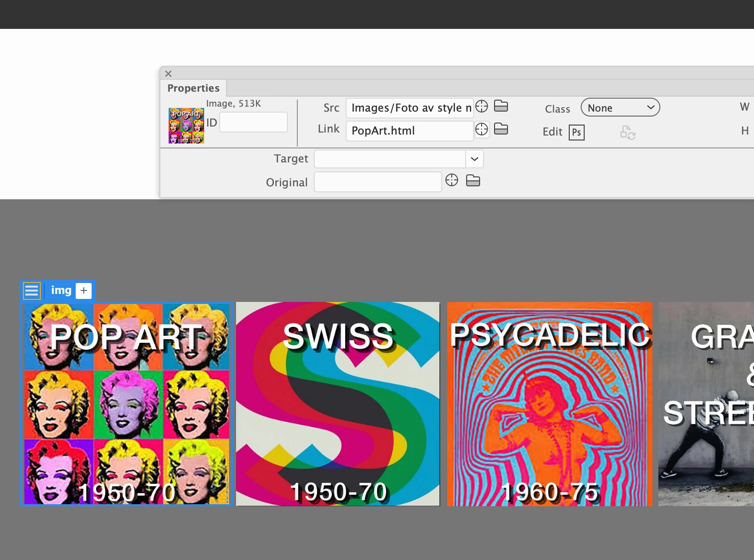Screen dimensions: 754x560
Task: Click the Pop Art image thumbnail in Properties
Action: coord(186,126)
